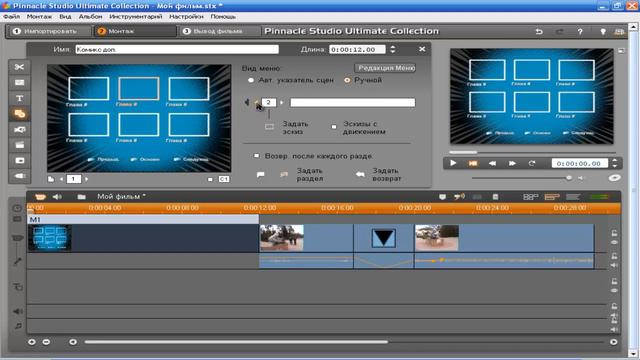
Task: Click the Задать возврат return arrow icon
Action: click(x=360, y=174)
